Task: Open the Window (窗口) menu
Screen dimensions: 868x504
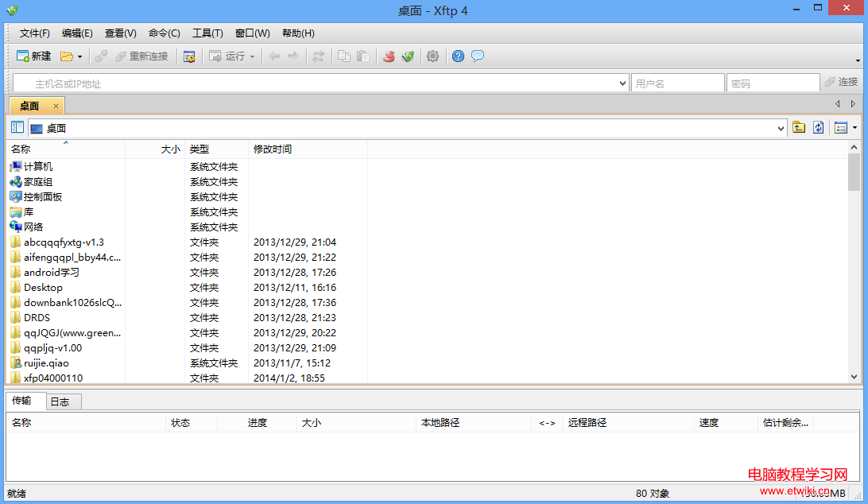Action: click(x=253, y=33)
